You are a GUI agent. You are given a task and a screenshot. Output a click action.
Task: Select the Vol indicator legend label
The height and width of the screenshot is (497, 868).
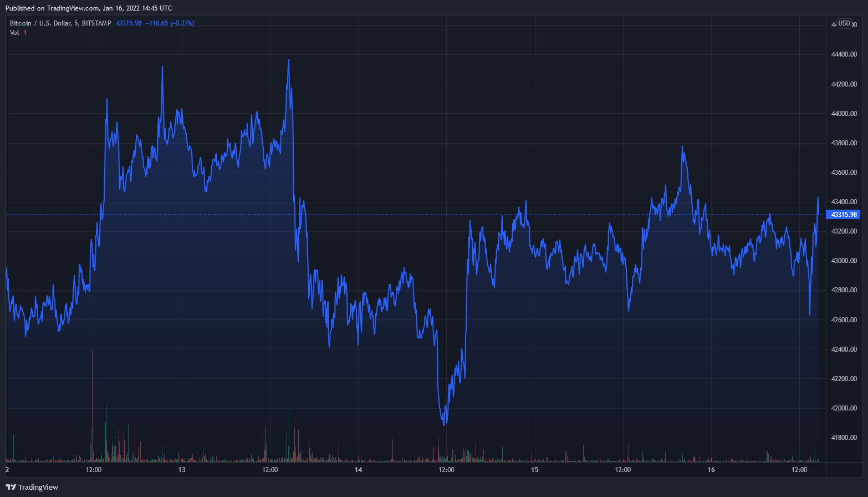(x=14, y=33)
